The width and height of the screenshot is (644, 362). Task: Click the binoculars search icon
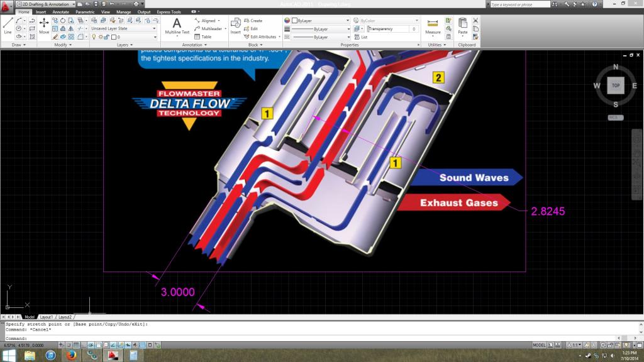click(555, 4)
